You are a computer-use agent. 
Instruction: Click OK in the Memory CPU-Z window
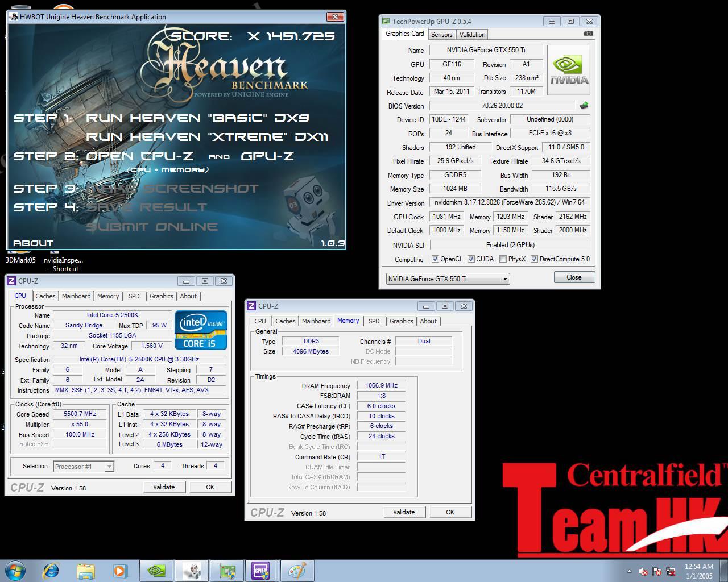tap(450, 512)
